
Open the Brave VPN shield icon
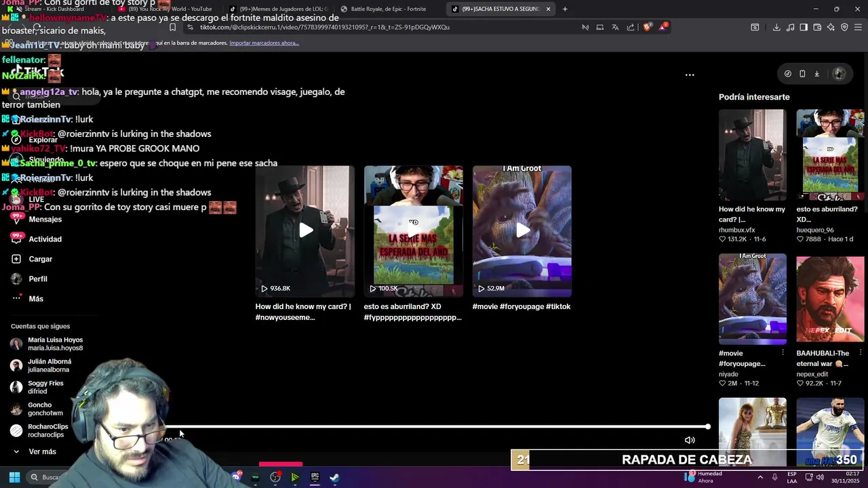click(844, 27)
